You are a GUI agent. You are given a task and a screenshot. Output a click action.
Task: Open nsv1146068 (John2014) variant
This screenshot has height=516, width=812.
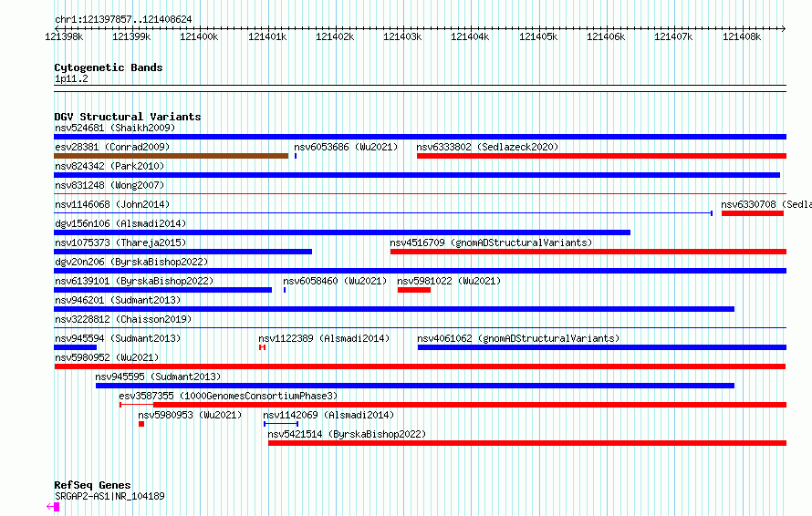(x=112, y=204)
